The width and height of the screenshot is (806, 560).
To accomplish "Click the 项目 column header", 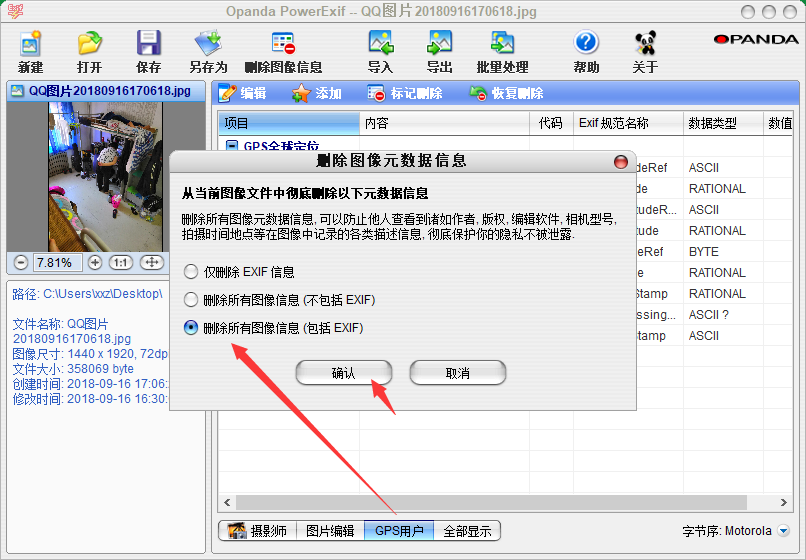I will [289, 123].
